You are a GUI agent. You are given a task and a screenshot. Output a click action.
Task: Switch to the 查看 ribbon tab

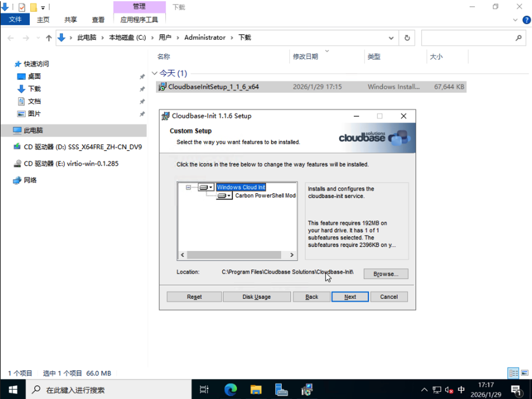click(98, 20)
